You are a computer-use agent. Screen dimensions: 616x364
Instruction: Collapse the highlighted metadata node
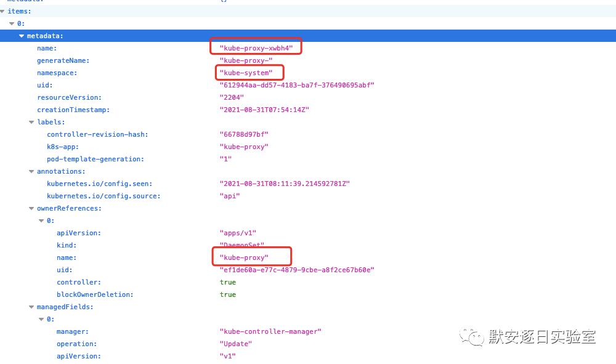[x=22, y=36]
